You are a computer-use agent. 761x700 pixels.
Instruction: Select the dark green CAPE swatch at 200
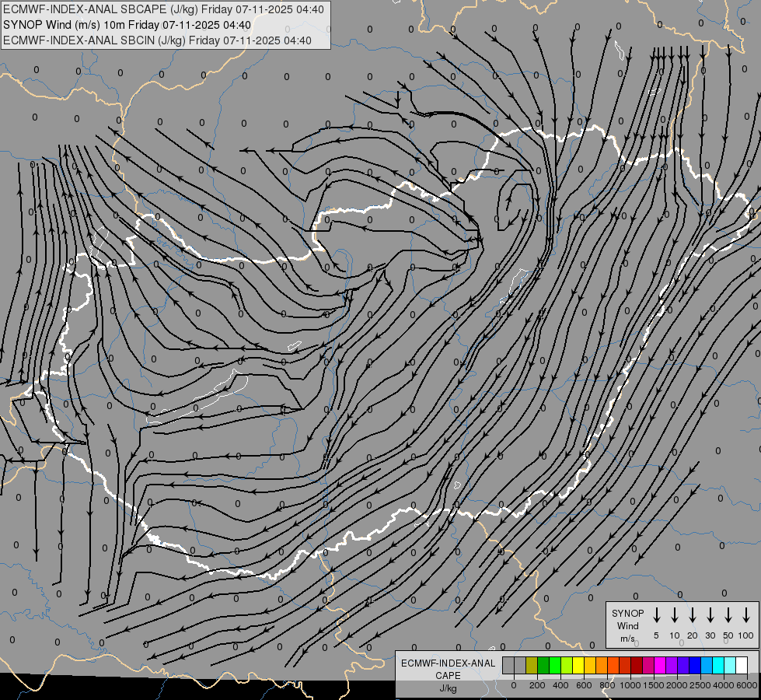tap(543, 666)
